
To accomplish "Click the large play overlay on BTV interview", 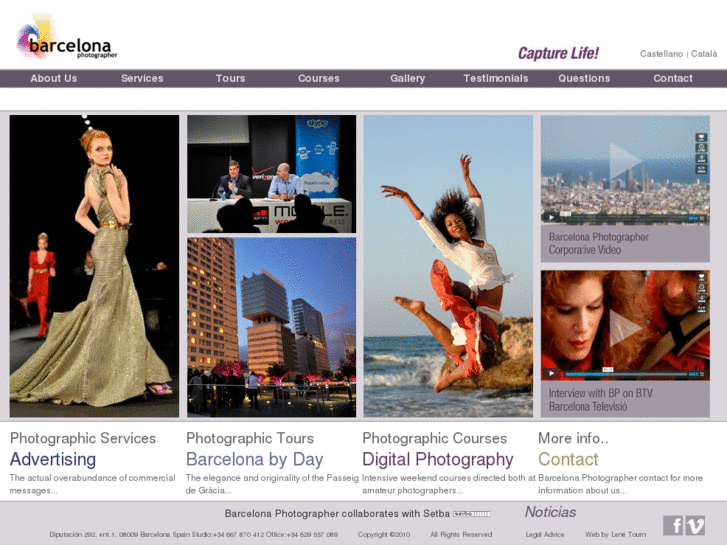I will click(x=625, y=328).
